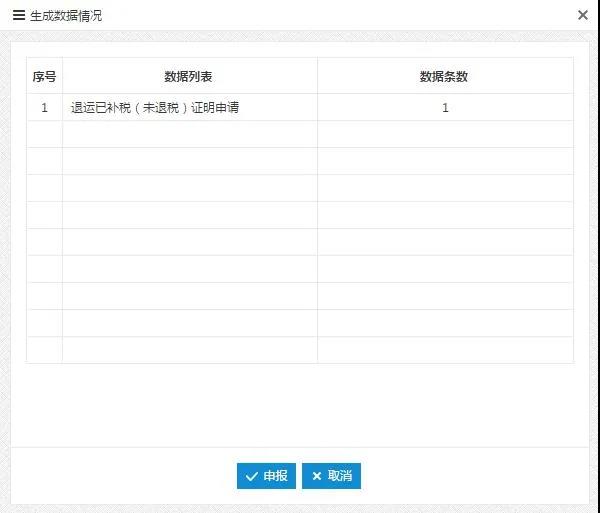
Task: Click the 数据列表 column header
Action: (x=188, y=77)
